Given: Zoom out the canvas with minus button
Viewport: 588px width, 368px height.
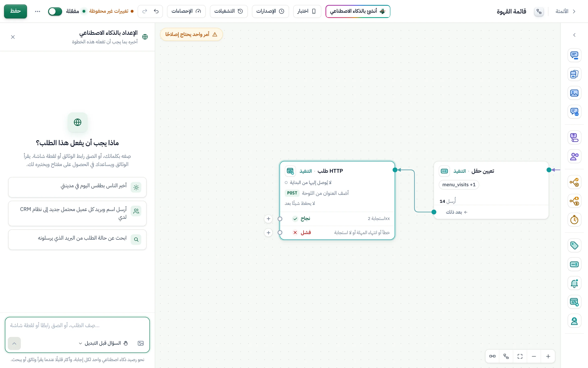Looking at the screenshot, I should [534, 356].
